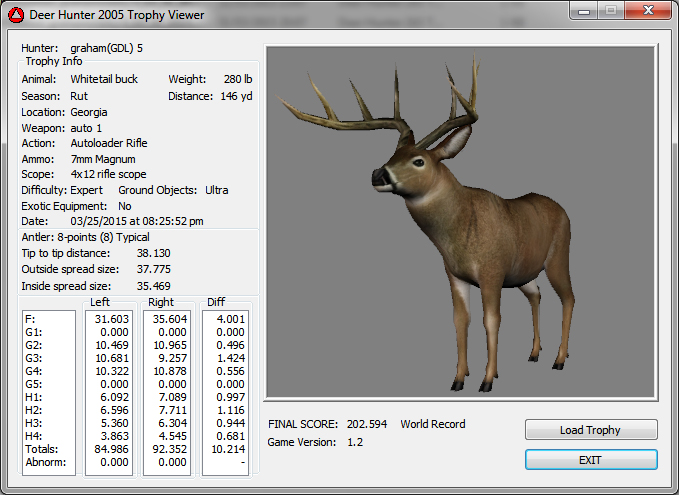Image resolution: width=679 pixels, height=495 pixels.
Task: Click the World Record label
Action: [x=433, y=424]
